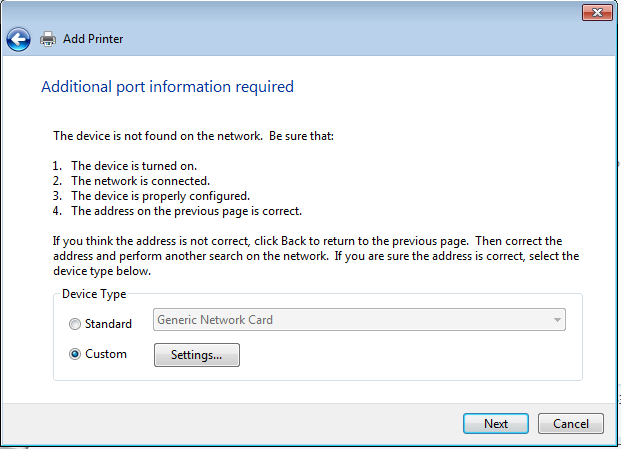The width and height of the screenshot is (621, 449).
Task: Click the dropdown arrow of device list
Action: point(556,320)
